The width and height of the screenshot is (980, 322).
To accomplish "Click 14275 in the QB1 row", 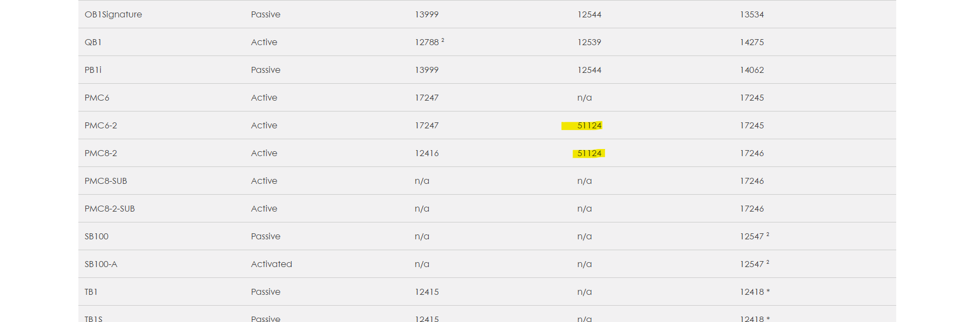I will pyautogui.click(x=752, y=42).
